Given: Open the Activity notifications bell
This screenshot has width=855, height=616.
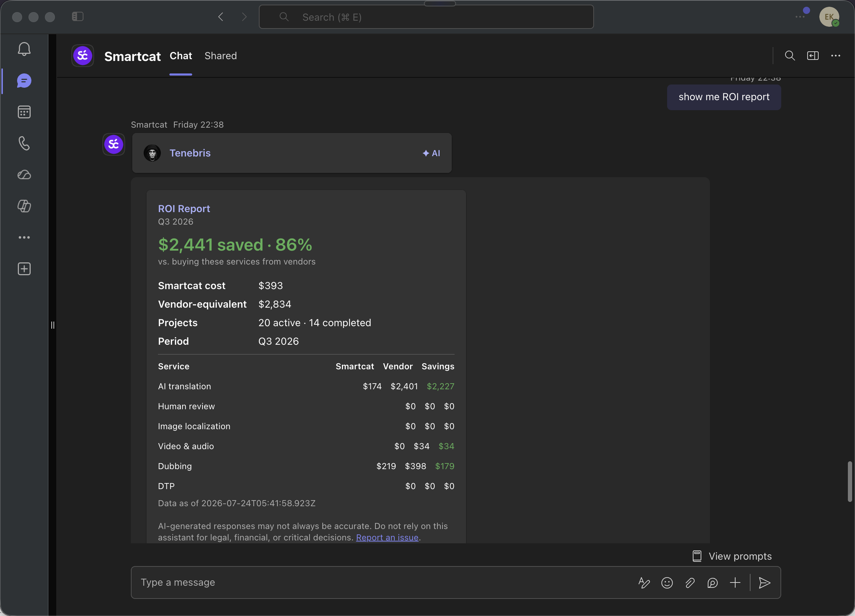Looking at the screenshot, I should pos(24,49).
